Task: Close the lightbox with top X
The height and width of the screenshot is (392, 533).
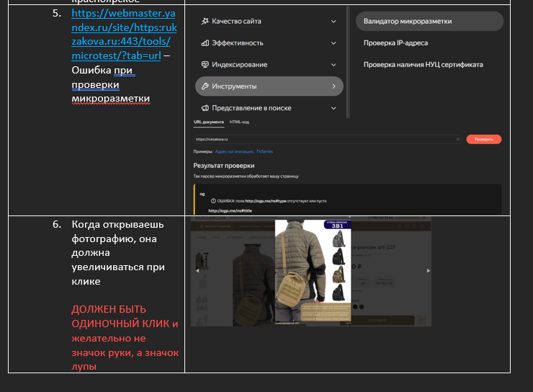Action: (349, 218)
